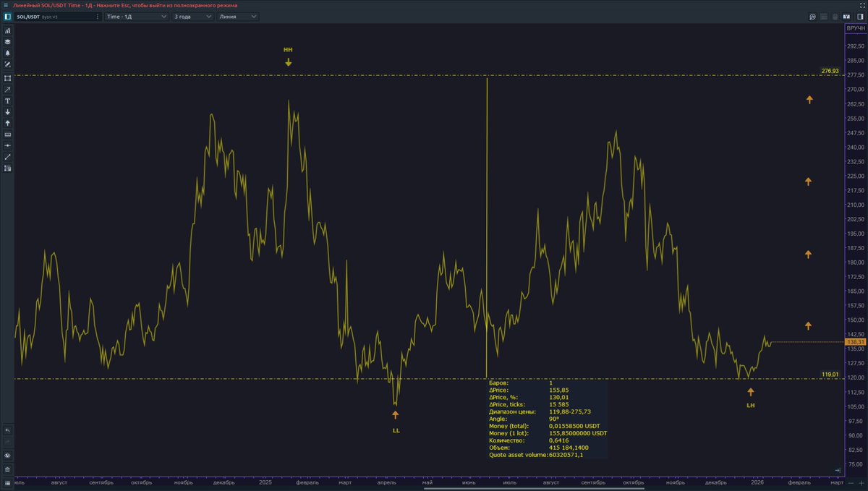Click the vertical ruler measurement line
Image resolution: width=868 pixels, height=491 pixels.
[487, 228]
